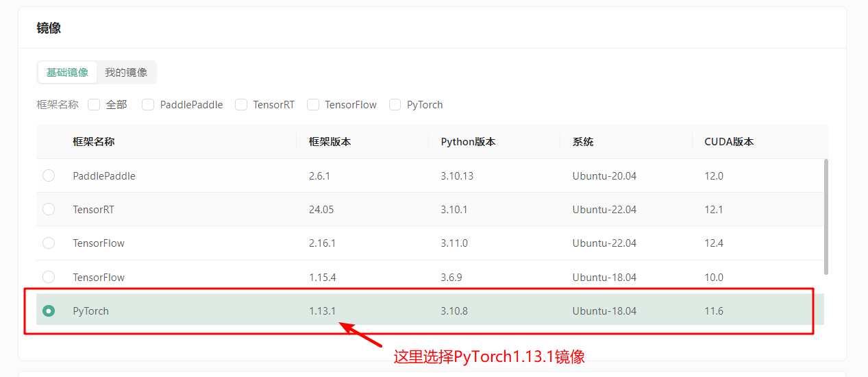This screenshot has height=377, width=868.
Task: Switch to the 基础镜像 tab
Action: (67, 72)
